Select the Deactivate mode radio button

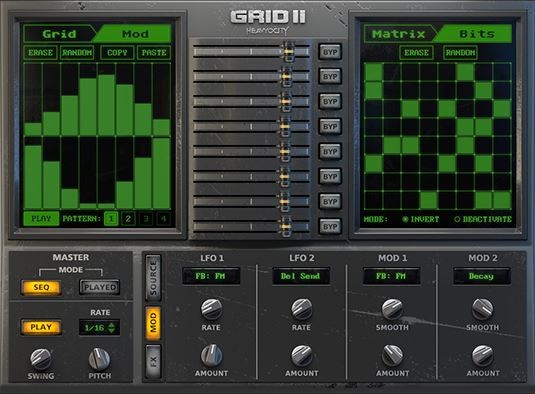pos(457,219)
